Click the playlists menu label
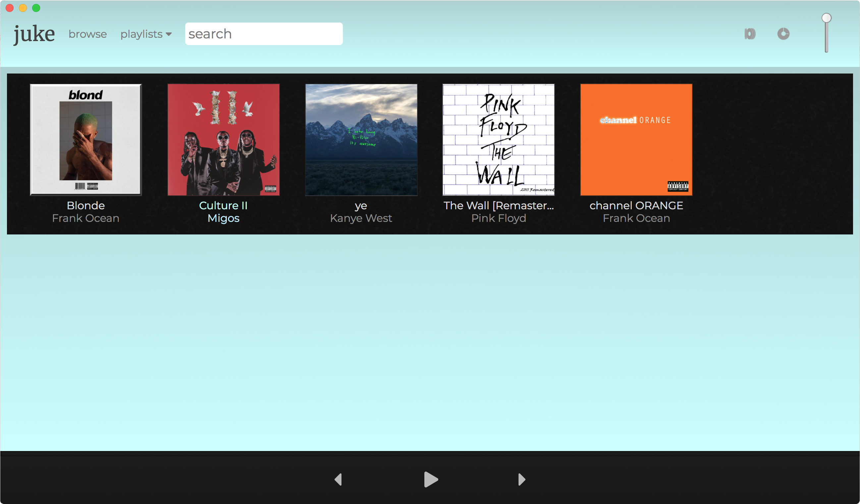 [141, 34]
